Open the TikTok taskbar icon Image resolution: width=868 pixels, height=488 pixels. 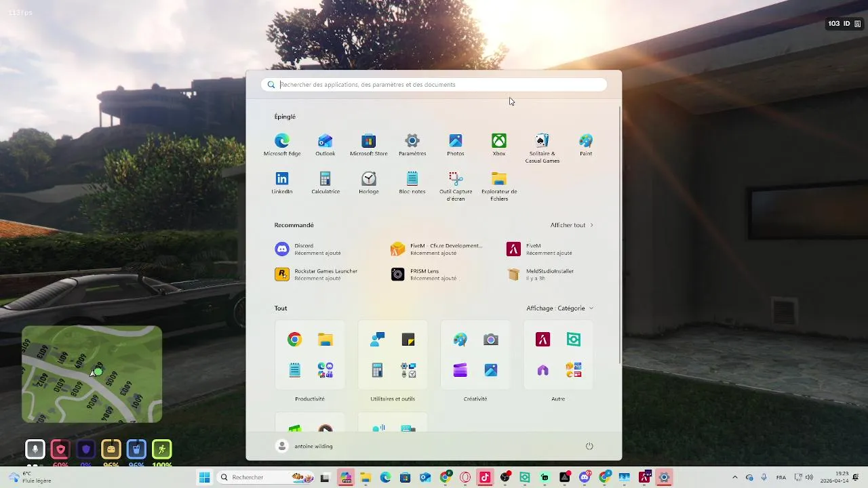[x=484, y=477]
